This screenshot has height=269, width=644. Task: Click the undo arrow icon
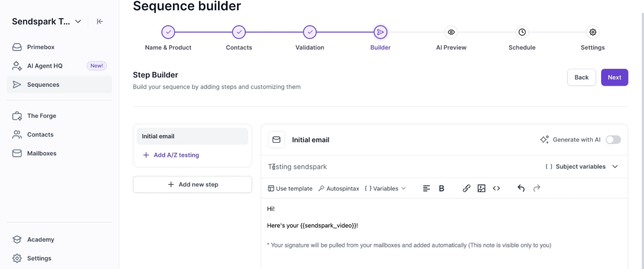(x=521, y=188)
